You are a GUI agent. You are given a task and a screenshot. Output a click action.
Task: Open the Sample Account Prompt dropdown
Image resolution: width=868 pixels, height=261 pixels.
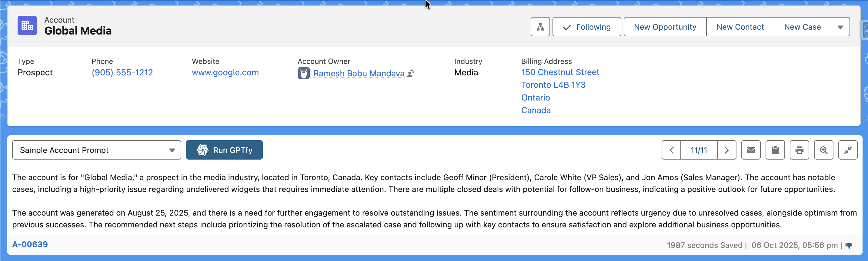point(97,150)
